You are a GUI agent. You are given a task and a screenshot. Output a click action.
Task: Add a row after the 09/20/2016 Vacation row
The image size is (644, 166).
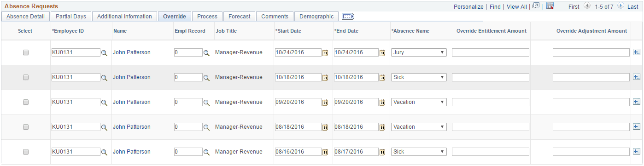coord(637,102)
